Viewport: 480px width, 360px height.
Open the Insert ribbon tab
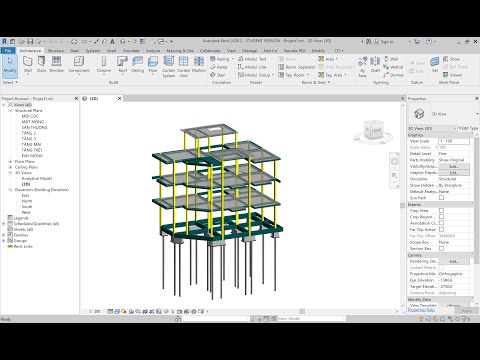[111, 51]
